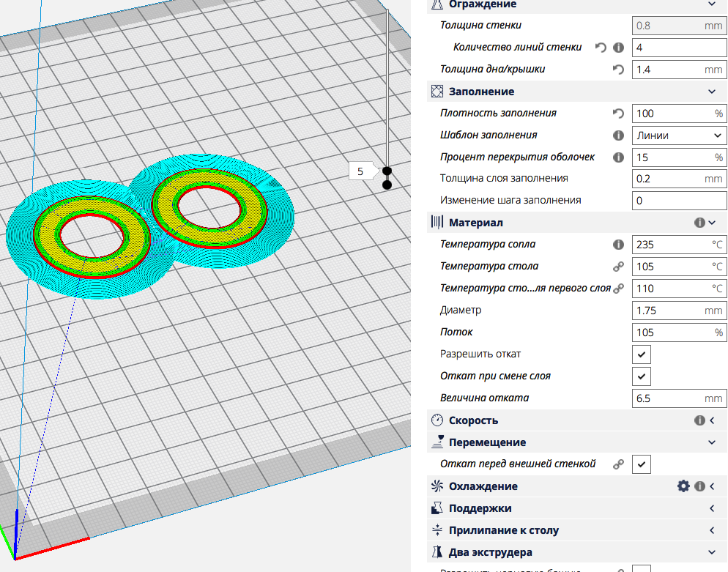
Task: Reset the wall line count value
Action: 601,48
